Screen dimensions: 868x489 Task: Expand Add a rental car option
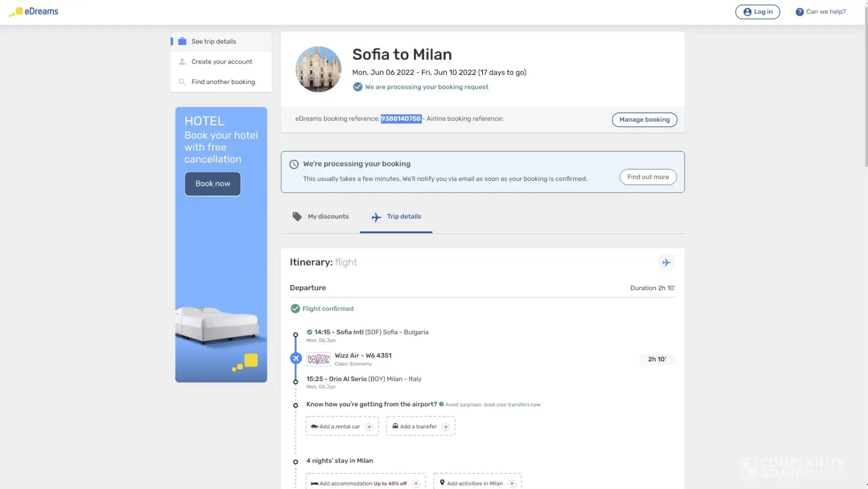pos(342,426)
